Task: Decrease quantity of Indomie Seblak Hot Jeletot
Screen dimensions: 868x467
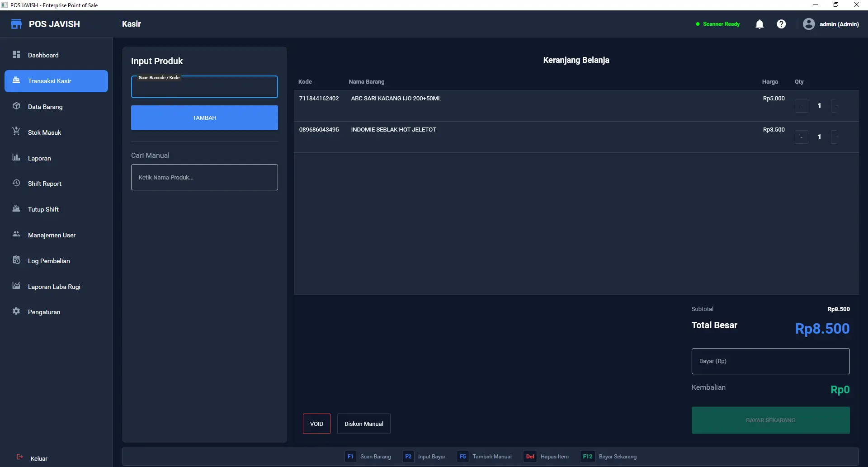Action: [x=801, y=137]
